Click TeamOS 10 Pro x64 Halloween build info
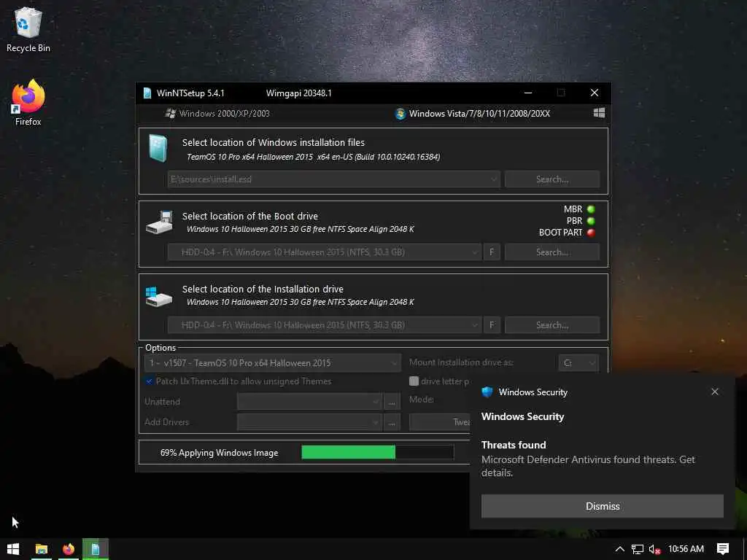Viewport: 747px width, 560px height. pyautogui.click(x=313, y=157)
